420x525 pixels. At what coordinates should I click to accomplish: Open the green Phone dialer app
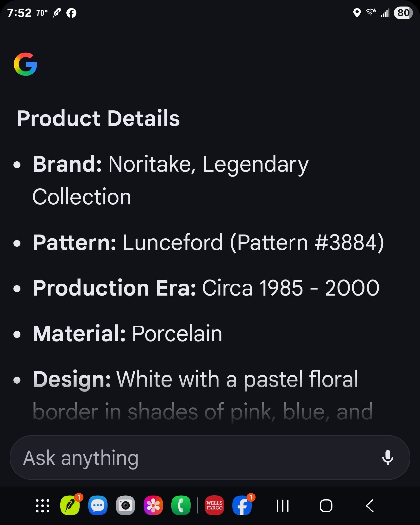point(181,506)
